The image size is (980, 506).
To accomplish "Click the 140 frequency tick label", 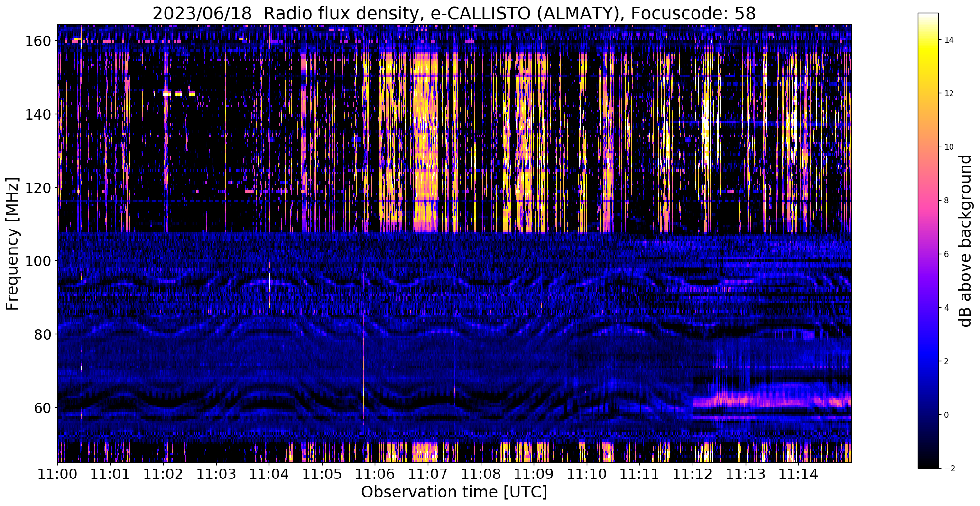I will [38, 114].
